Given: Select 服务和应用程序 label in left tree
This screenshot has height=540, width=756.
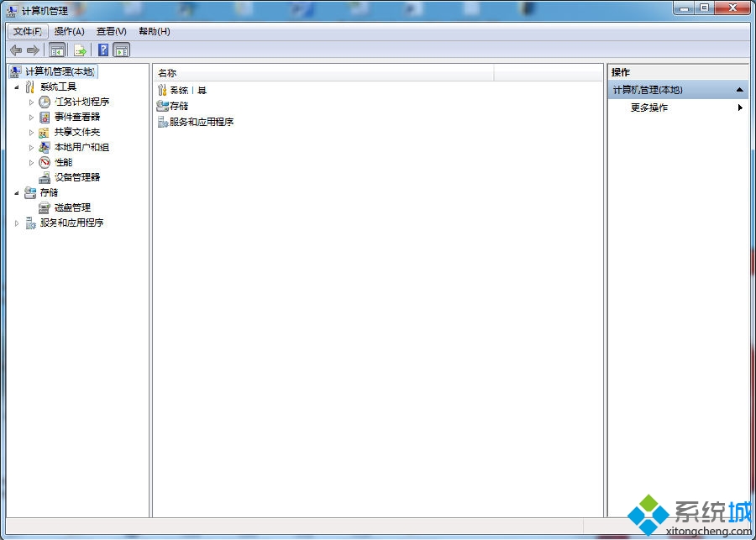Looking at the screenshot, I should pyautogui.click(x=72, y=223).
